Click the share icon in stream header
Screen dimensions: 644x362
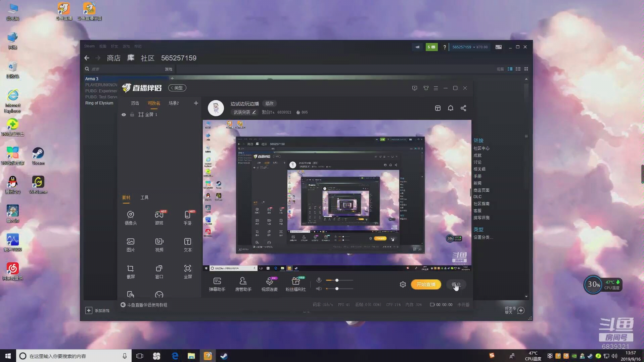pos(463,108)
